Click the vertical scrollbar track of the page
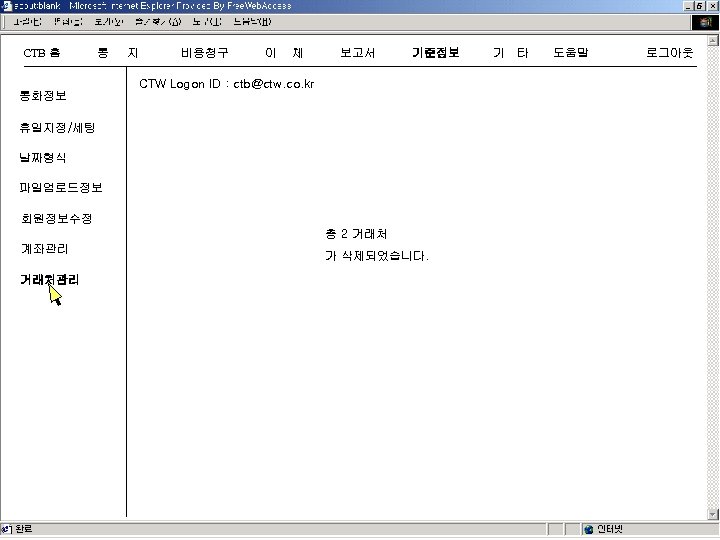This screenshot has width=720, height=540. pos(713,277)
